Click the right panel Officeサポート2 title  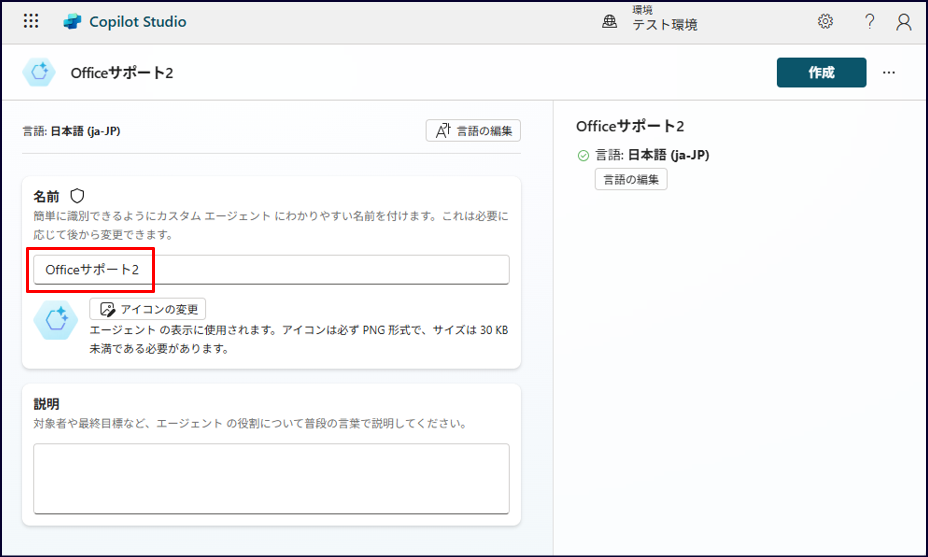(x=630, y=126)
